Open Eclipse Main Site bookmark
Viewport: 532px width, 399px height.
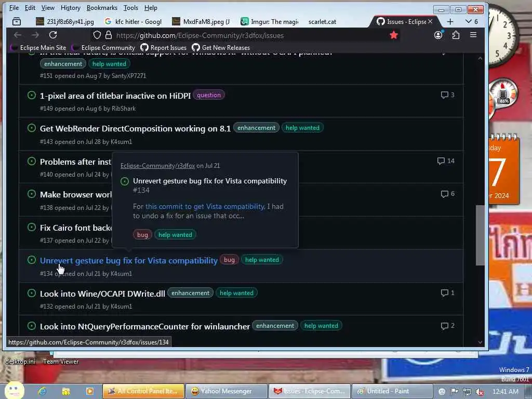pyautogui.click(x=38, y=48)
